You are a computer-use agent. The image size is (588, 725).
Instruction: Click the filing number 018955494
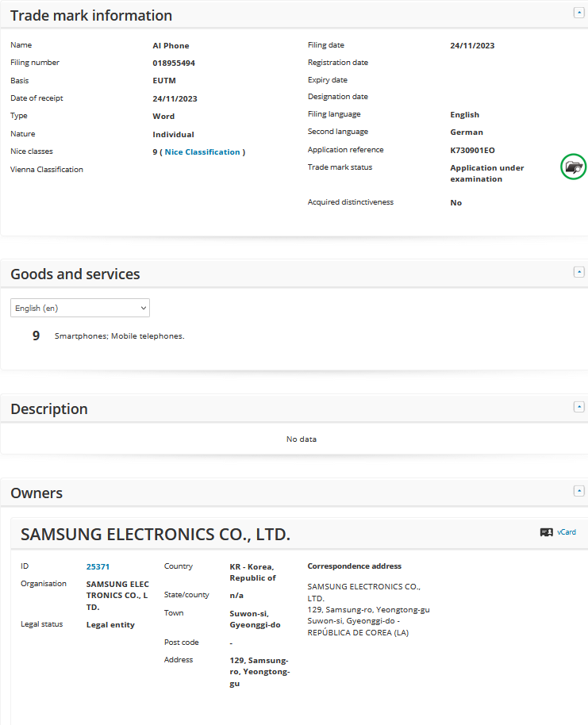(174, 63)
